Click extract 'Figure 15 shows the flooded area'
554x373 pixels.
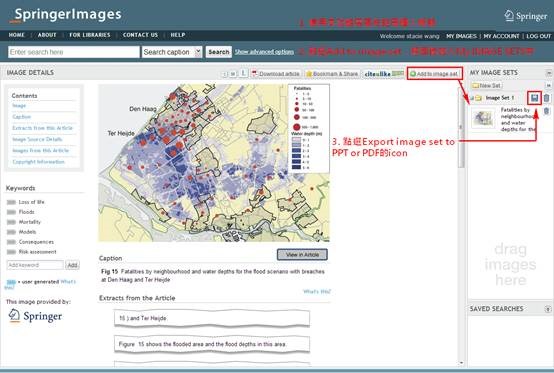[x=212, y=344]
